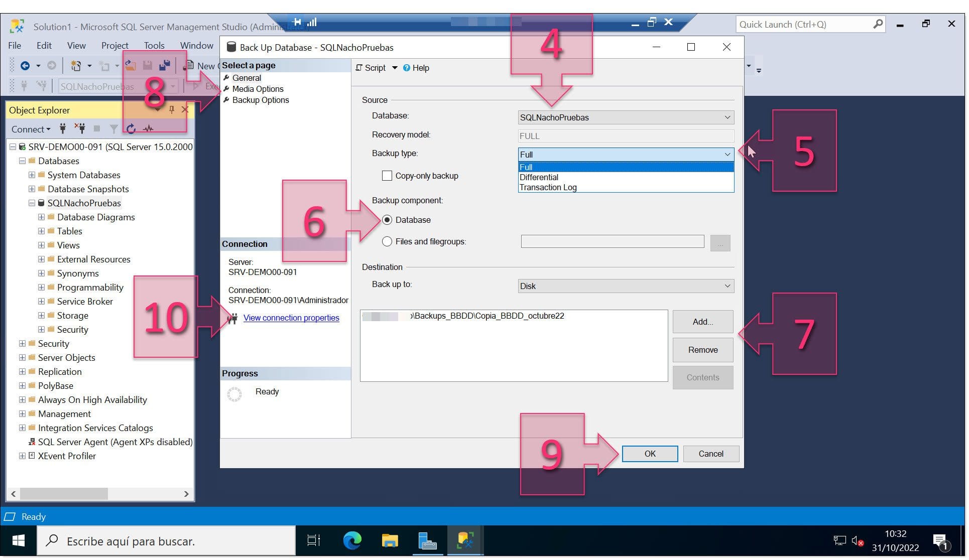
Task: Open the Tools menu
Action: tap(154, 45)
